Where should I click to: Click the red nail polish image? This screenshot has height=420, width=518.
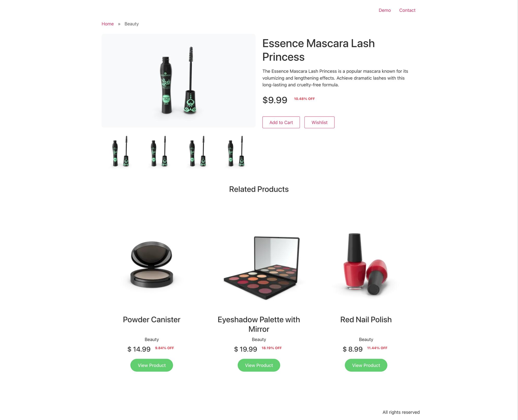click(366, 264)
